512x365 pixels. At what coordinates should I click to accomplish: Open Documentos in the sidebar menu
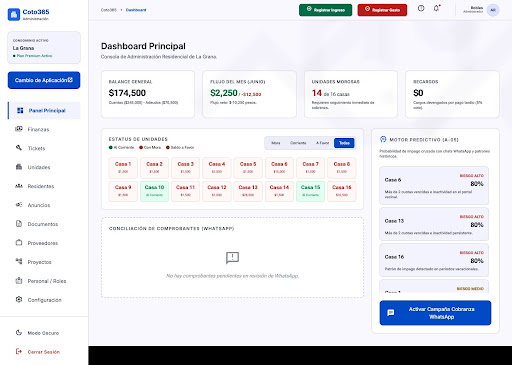tap(44, 224)
